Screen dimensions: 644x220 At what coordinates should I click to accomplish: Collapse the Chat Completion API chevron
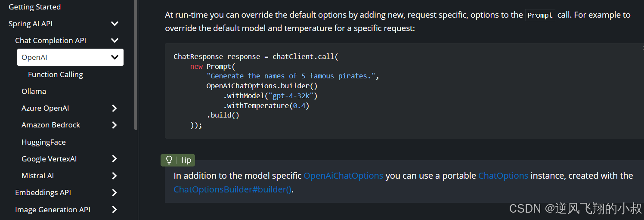tap(115, 40)
